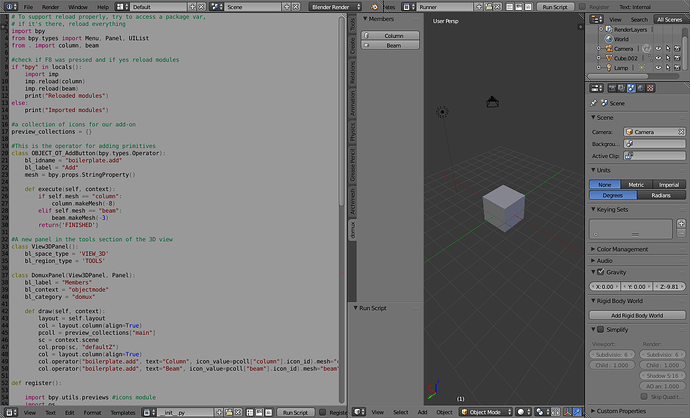Select the Camera object in the outliner
The width and height of the screenshot is (690, 418).
tap(624, 48)
